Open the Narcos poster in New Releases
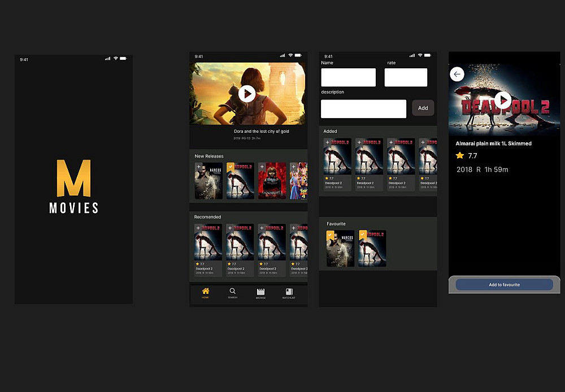Image resolution: width=565 pixels, height=392 pixels. pyautogui.click(x=208, y=181)
